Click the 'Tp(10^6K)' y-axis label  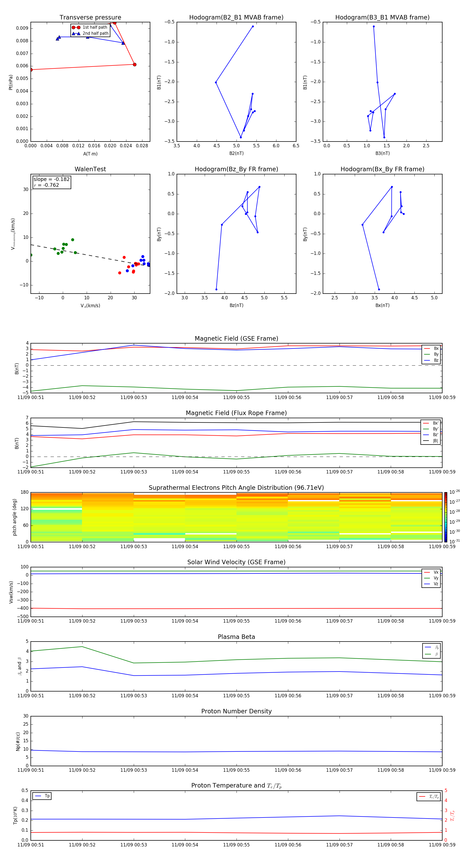coord(15,815)
